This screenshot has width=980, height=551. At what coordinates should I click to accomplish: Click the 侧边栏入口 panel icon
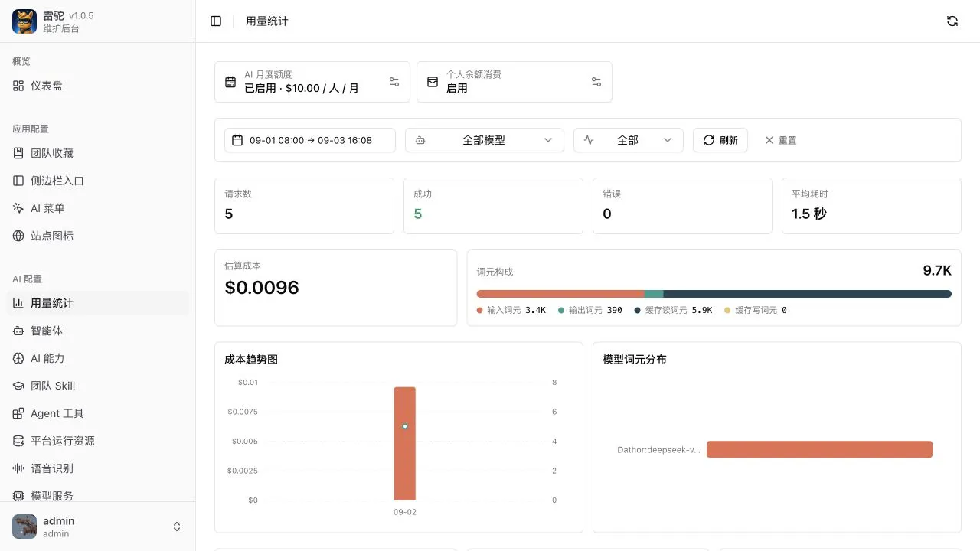tap(18, 181)
